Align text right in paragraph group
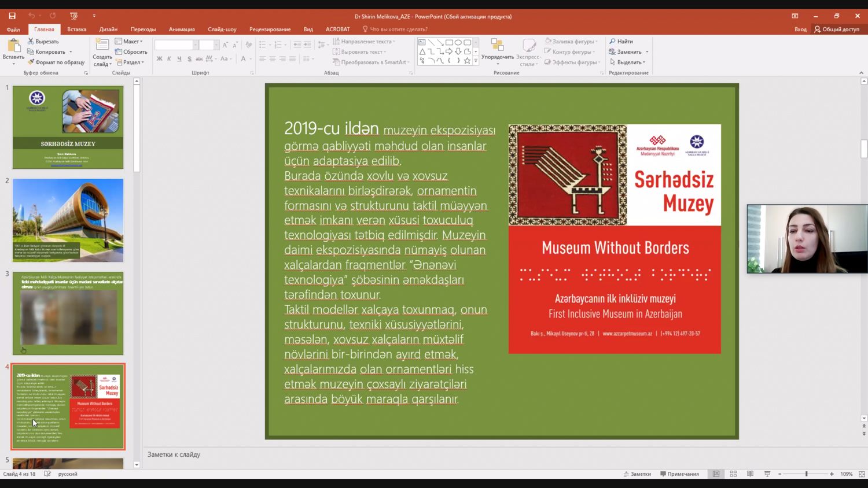 click(x=282, y=59)
